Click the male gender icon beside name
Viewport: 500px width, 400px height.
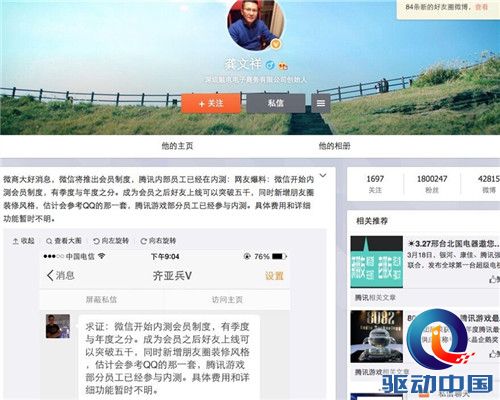[270, 65]
